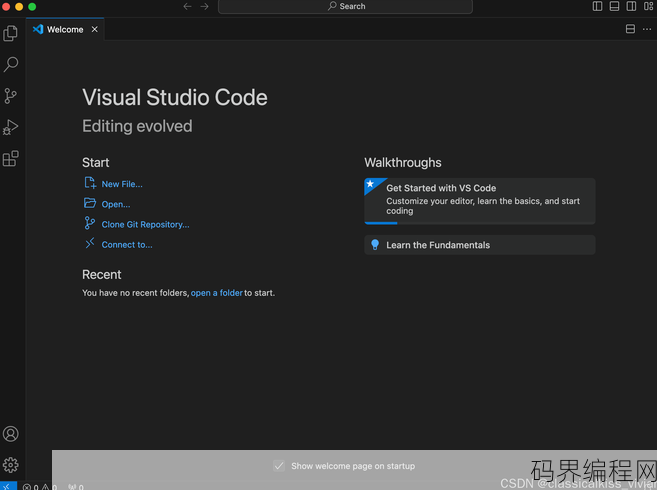657x490 pixels.
Task: Click the Connect to... link
Action: (x=127, y=245)
